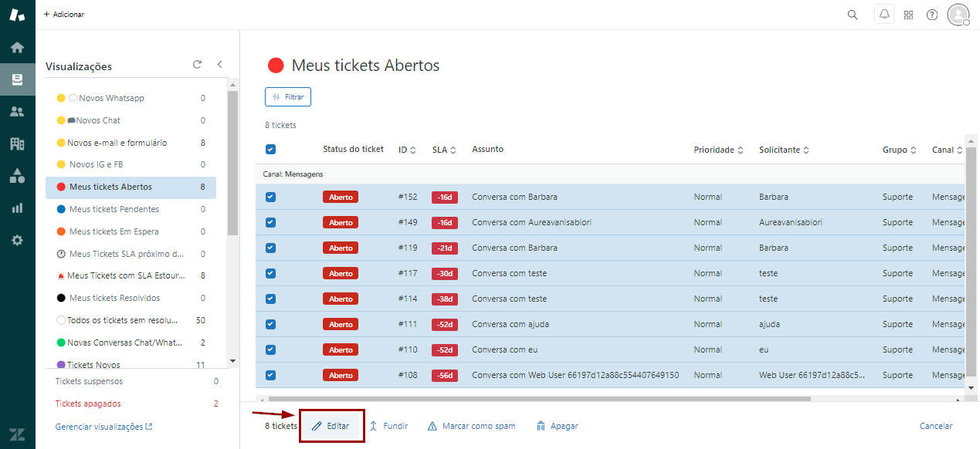This screenshot has height=449, width=980.
Task: Collapse the Visualizações panel
Action: pyautogui.click(x=219, y=65)
